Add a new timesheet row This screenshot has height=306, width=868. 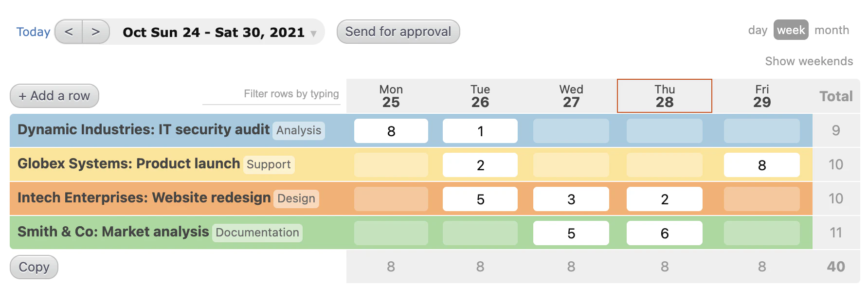pos(54,96)
